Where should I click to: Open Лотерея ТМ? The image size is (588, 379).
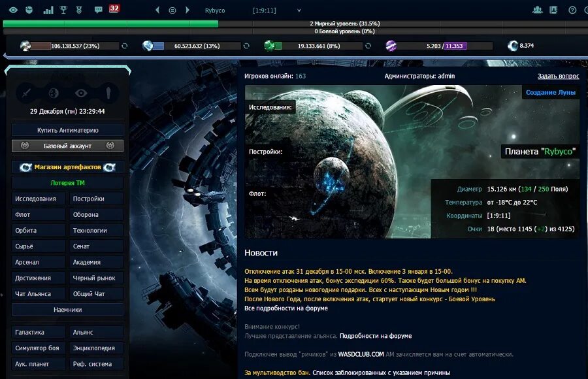(x=67, y=183)
